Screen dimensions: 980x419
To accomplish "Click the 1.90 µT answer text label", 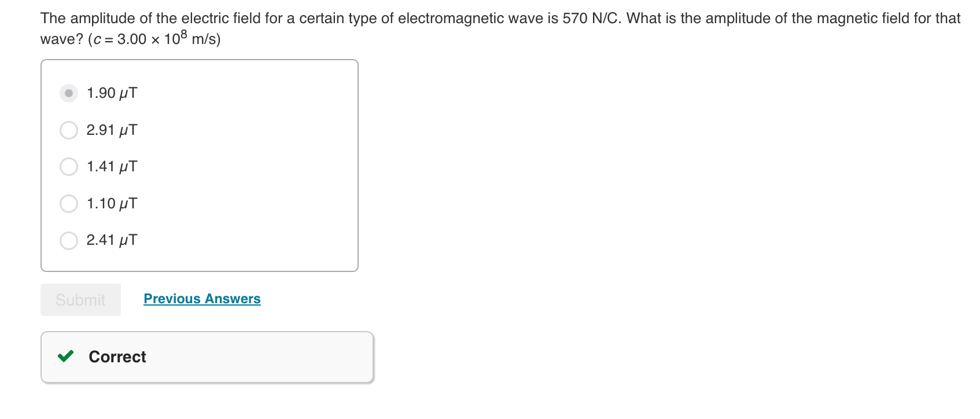I will [111, 92].
